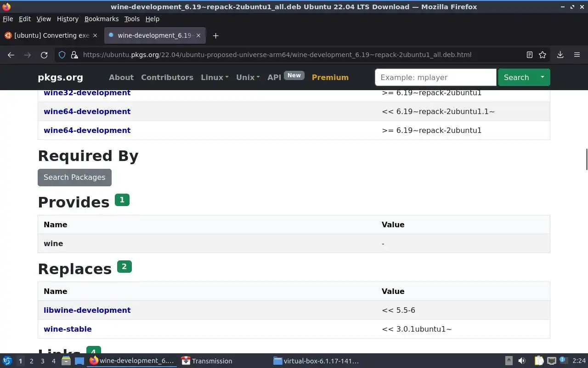Open the Firefox downloads panel
This screenshot has width=588, height=368.
pos(560,55)
